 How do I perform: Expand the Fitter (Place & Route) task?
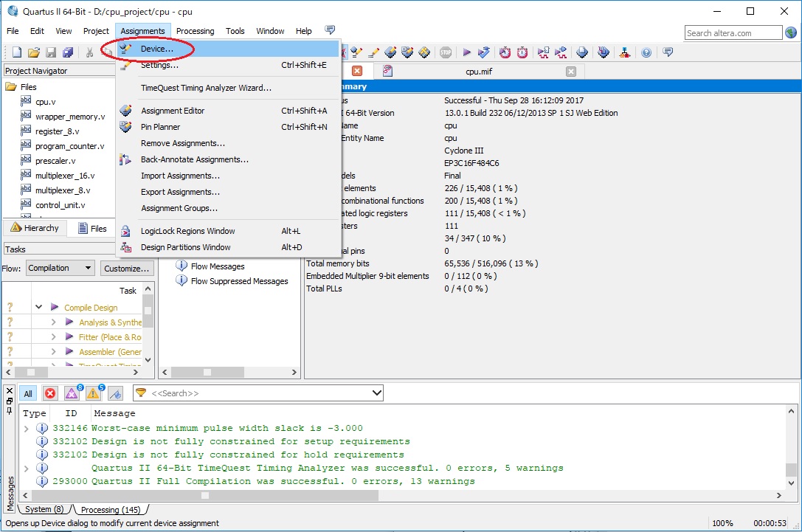(53, 336)
